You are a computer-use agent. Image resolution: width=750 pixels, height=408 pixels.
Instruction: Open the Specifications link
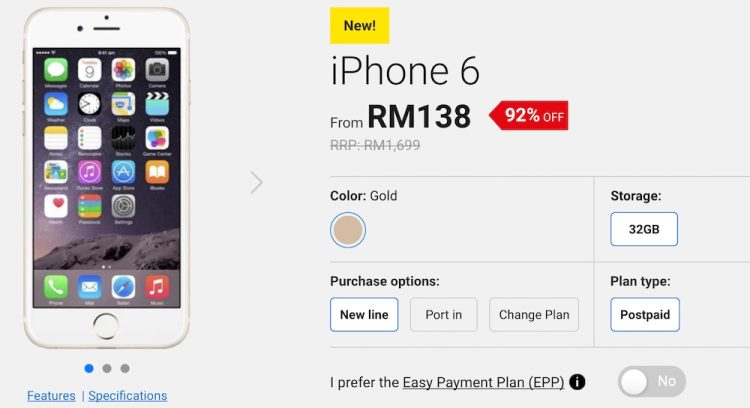click(128, 396)
